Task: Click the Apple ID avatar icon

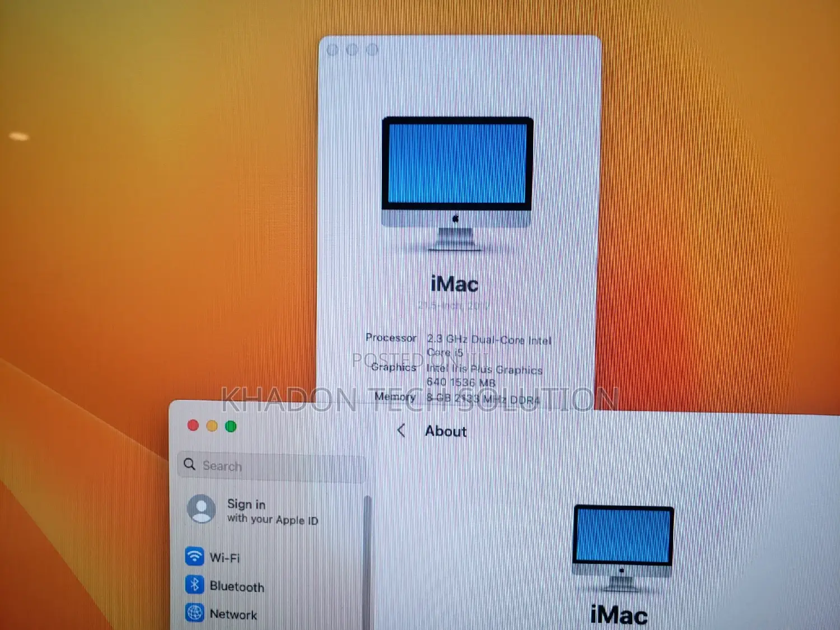Action: [x=201, y=508]
